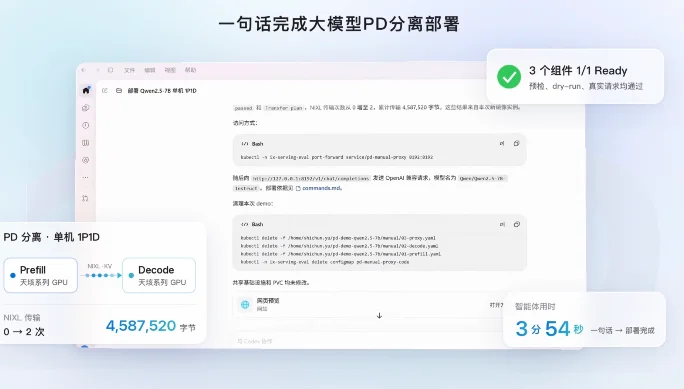The image size is (684, 389).
Task: Click the Prefill GPU card
Action: tap(41, 275)
